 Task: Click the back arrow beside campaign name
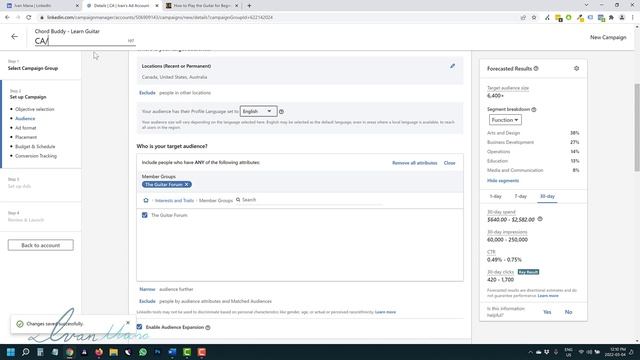(x=14, y=37)
